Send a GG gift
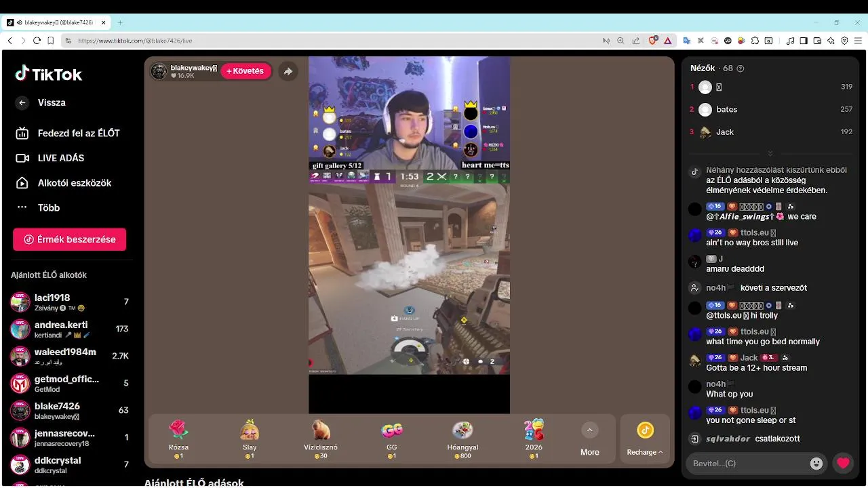This screenshot has width=868, height=488. (392, 439)
